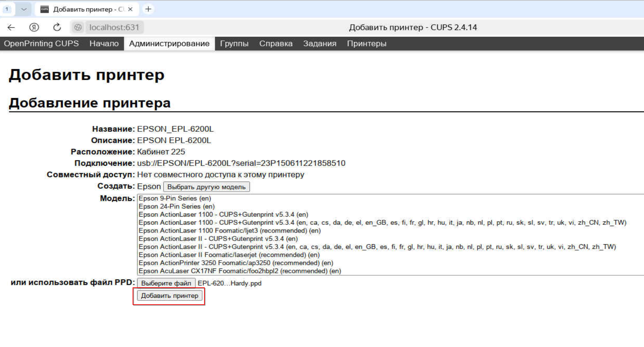Close the 'Добавить принтер' tab

[130, 9]
